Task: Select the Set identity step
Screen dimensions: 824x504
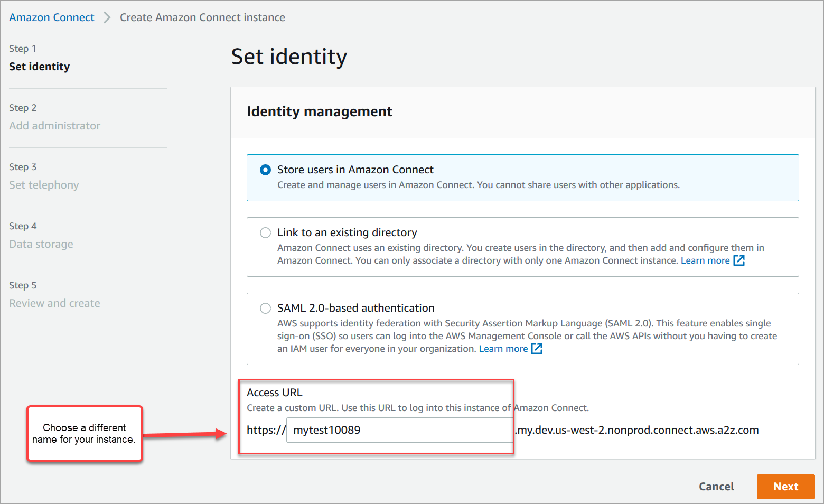Action: point(39,66)
